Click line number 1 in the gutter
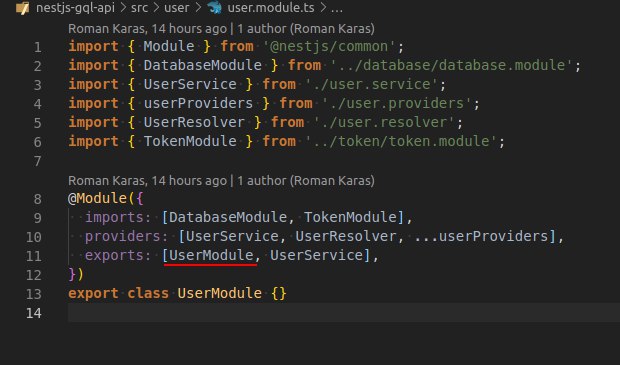Screen dimensions: 620x365 [38, 47]
